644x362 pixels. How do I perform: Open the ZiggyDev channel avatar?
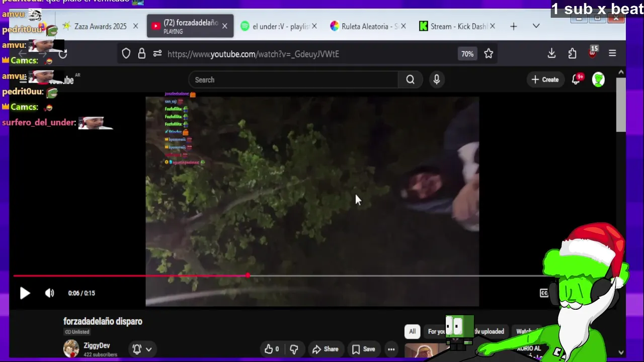point(71,348)
